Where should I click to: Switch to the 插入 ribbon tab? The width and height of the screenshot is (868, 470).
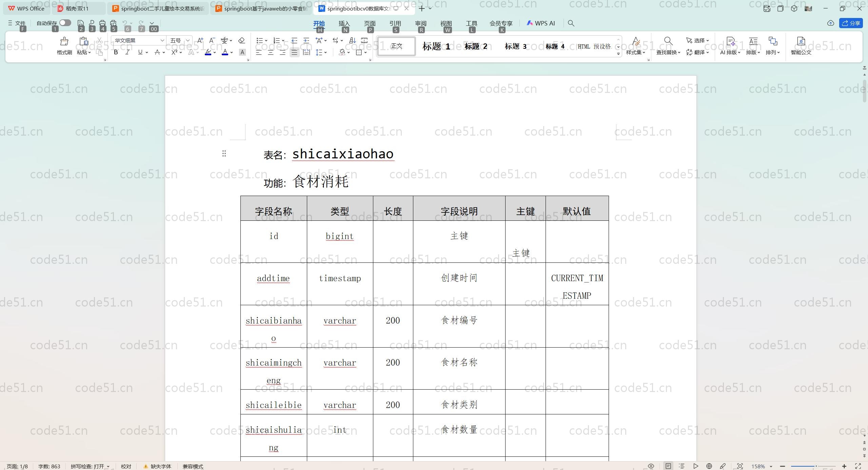coord(344,23)
